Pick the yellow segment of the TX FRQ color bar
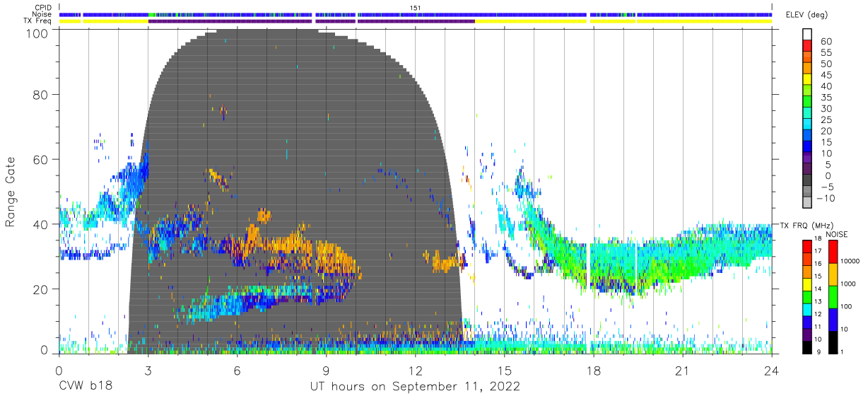This screenshot has width=868, height=401. pos(807,284)
